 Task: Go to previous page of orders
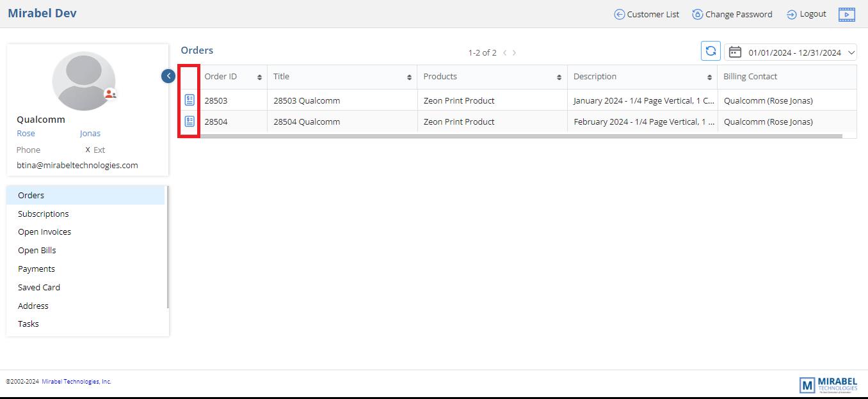pos(504,52)
